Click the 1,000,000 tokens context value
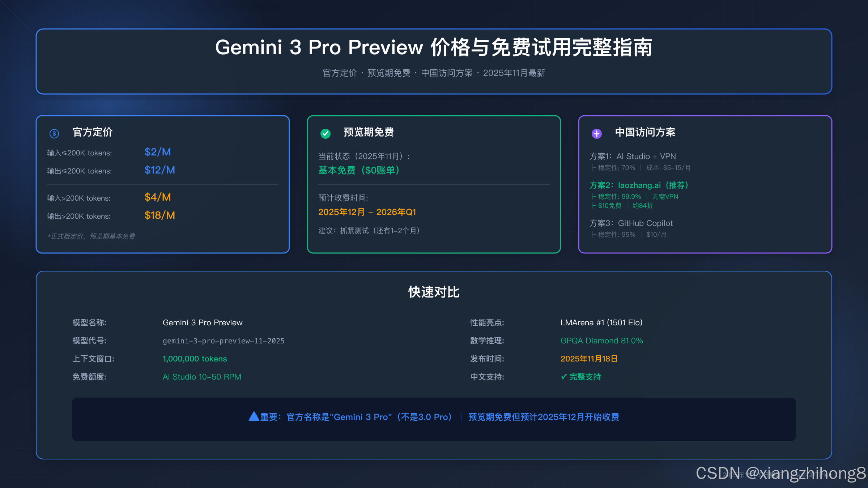 (x=195, y=359)
